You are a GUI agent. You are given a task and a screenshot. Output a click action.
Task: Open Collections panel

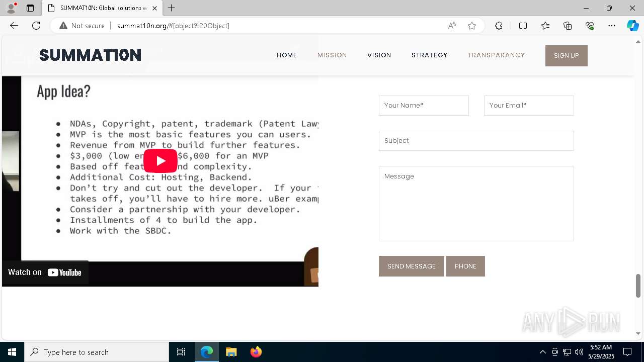[568, 26]
